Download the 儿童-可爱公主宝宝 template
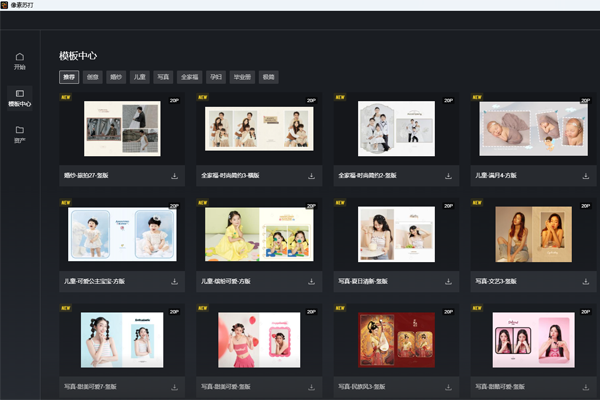Image resolution: width=600 pixels, height=400 pixels. click(x=175, y=281)
